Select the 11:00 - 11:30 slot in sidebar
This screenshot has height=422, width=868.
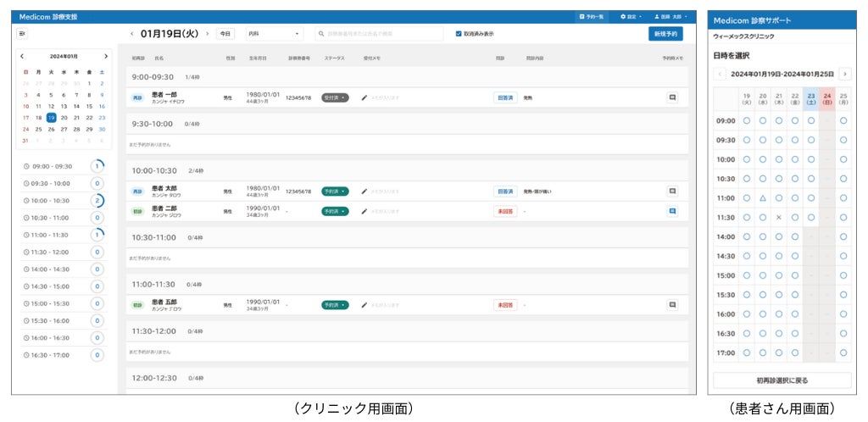click(64, 235)
